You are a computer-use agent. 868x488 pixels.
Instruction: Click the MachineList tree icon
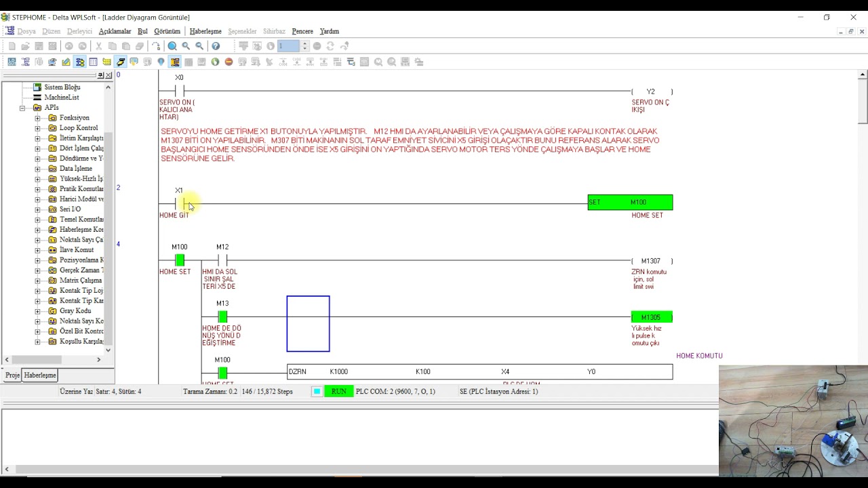tap(37, 97)
